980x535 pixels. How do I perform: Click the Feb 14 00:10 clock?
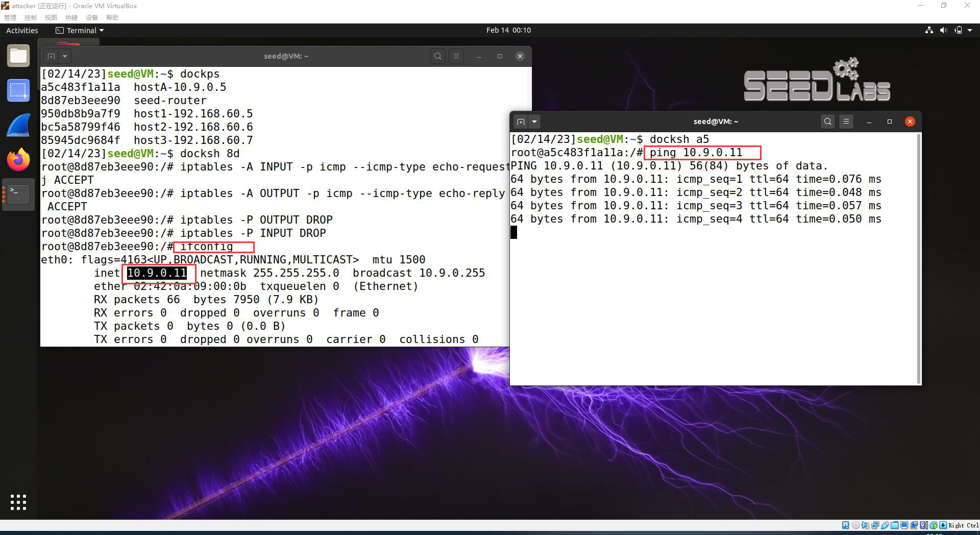point(508,30)
